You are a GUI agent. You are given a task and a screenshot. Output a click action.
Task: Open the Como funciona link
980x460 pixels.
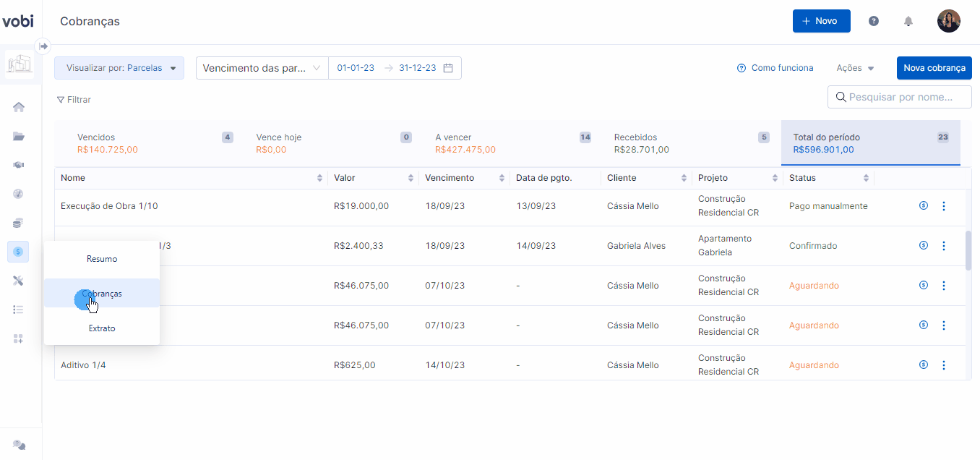(775, 68)
